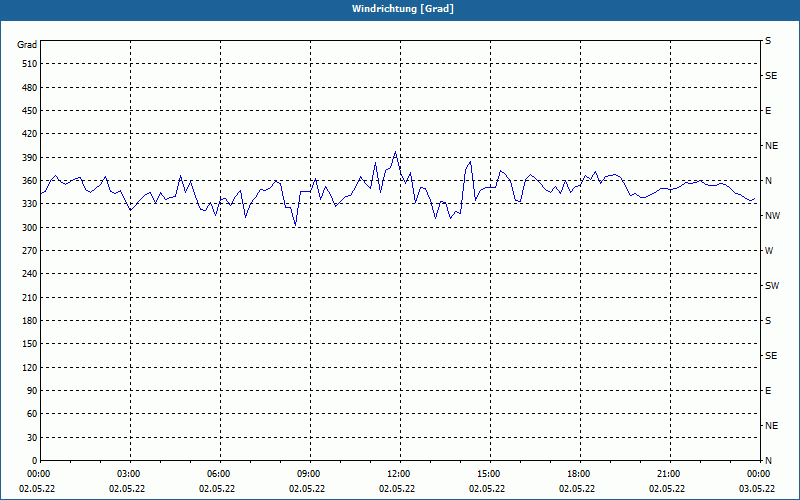Screen dimensions: 800x500
Task: Pick the 180 y-axis value
Action: coord(30,320)
